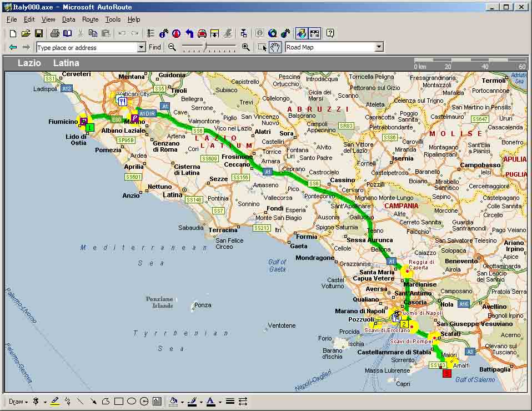The image size is (532, 411).
Task: Click the Find button
Action: tap(155, 47)
